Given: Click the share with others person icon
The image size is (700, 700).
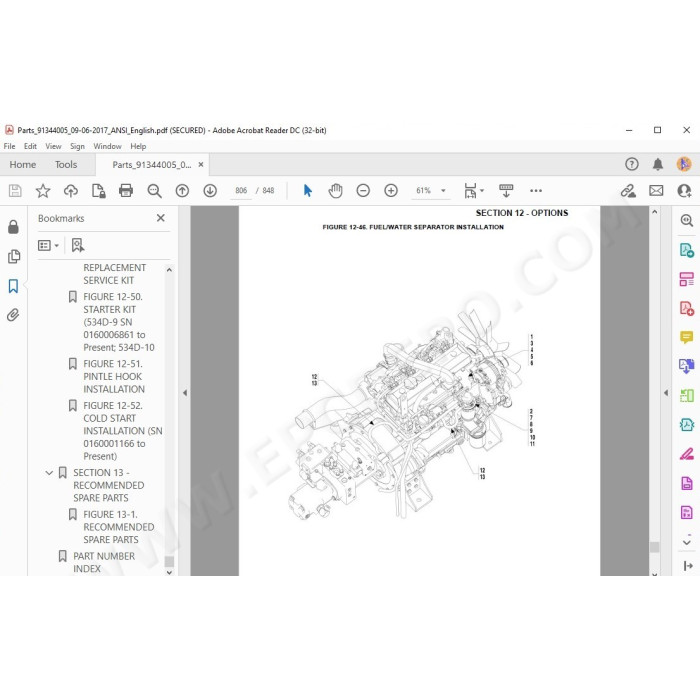Looking at the screenshot, I should [684, 191].
